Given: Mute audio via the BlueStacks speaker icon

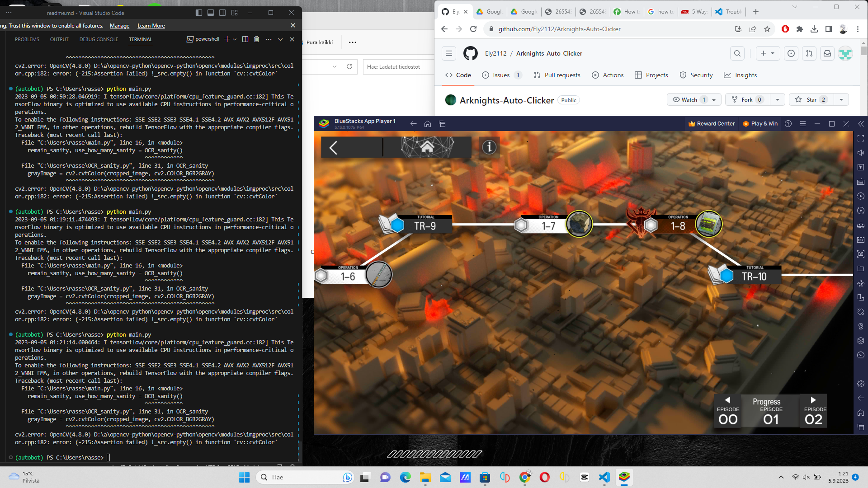Looking at the screenshot, I should (x=860, y=152).
